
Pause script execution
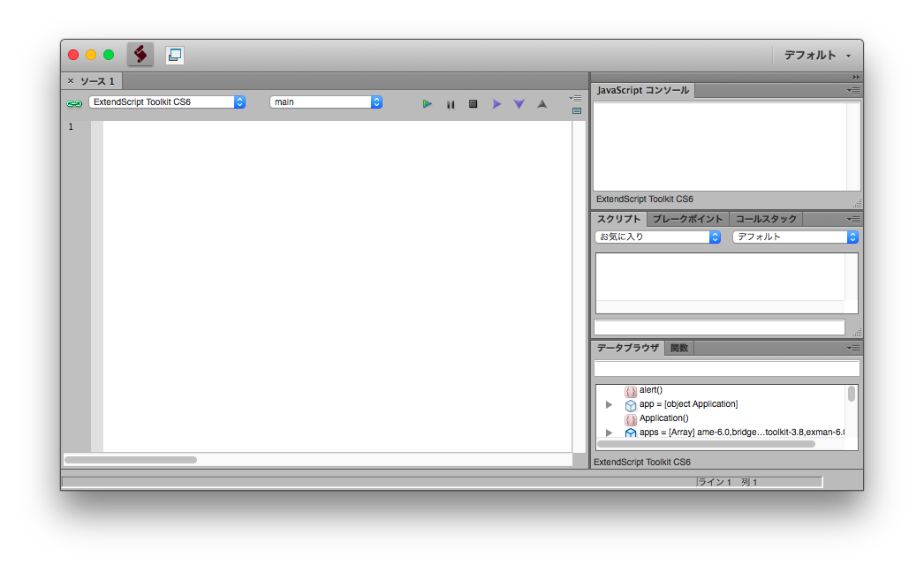point(451,104)
